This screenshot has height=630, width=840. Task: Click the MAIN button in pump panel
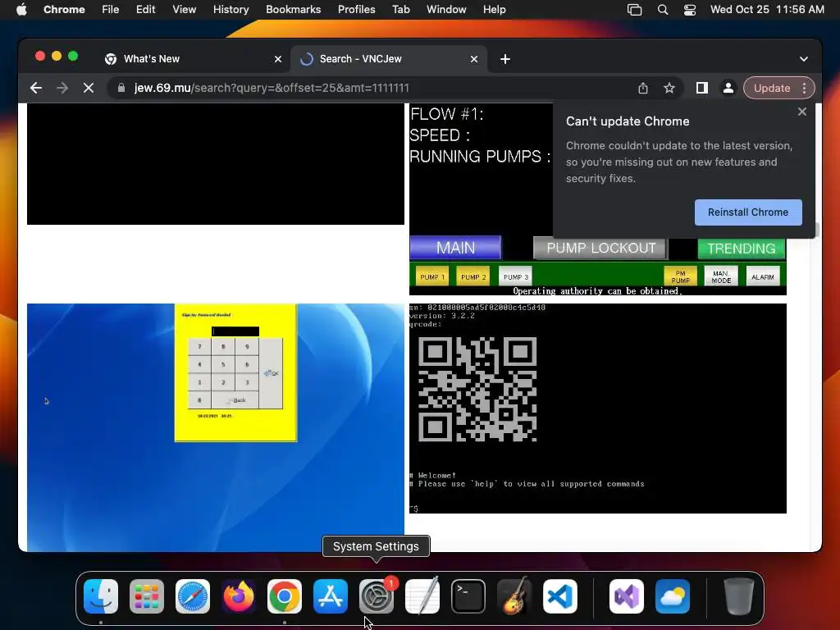point(455,248)
